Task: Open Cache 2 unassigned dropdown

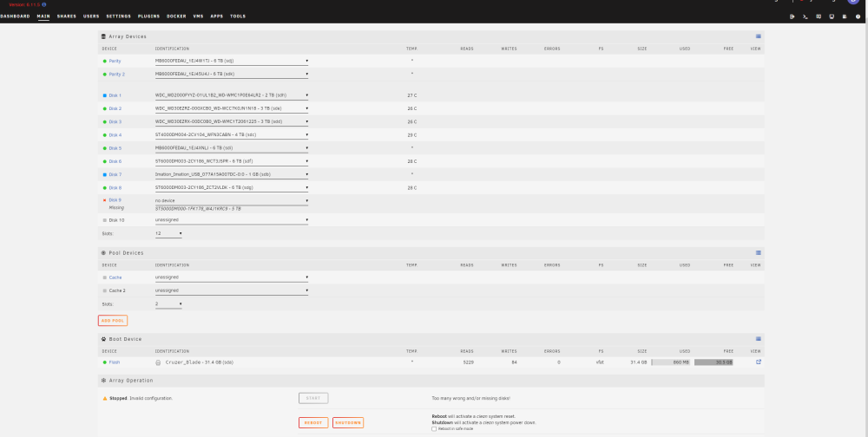Action: pyautogui.click(x=232, y=290)
